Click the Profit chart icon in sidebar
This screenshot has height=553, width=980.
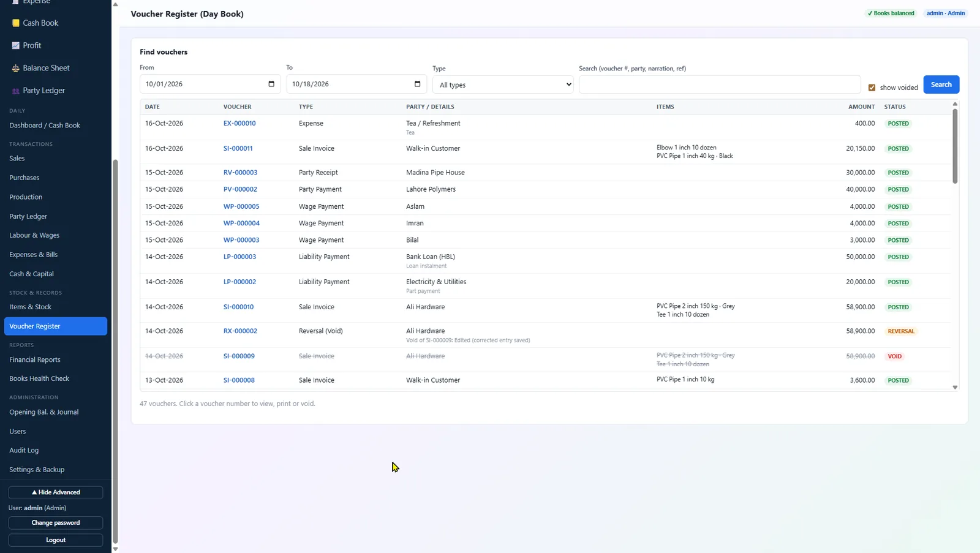pos(16,45)
